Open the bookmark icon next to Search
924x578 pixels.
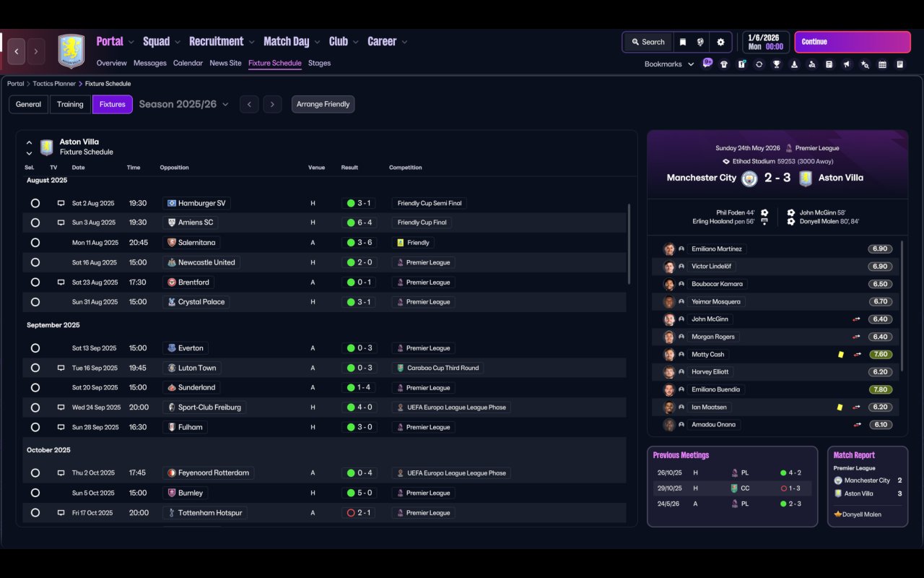[x=682, y=42]
